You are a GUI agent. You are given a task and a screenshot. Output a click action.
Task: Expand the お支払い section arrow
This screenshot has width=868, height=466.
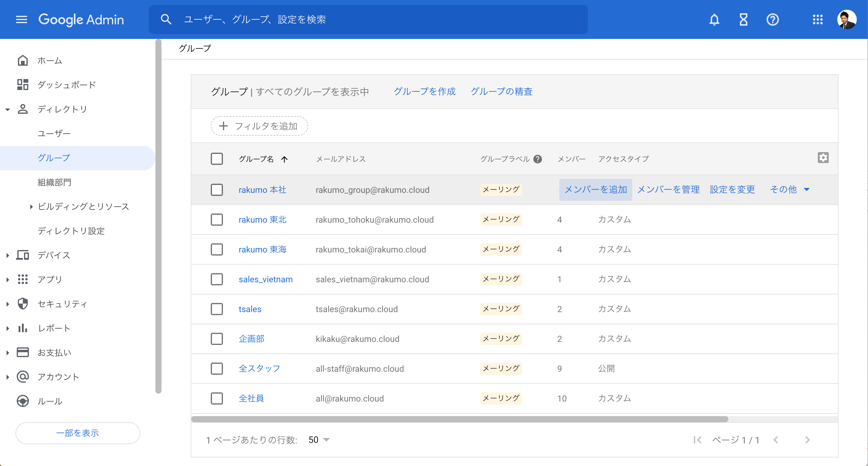(7, 353)
